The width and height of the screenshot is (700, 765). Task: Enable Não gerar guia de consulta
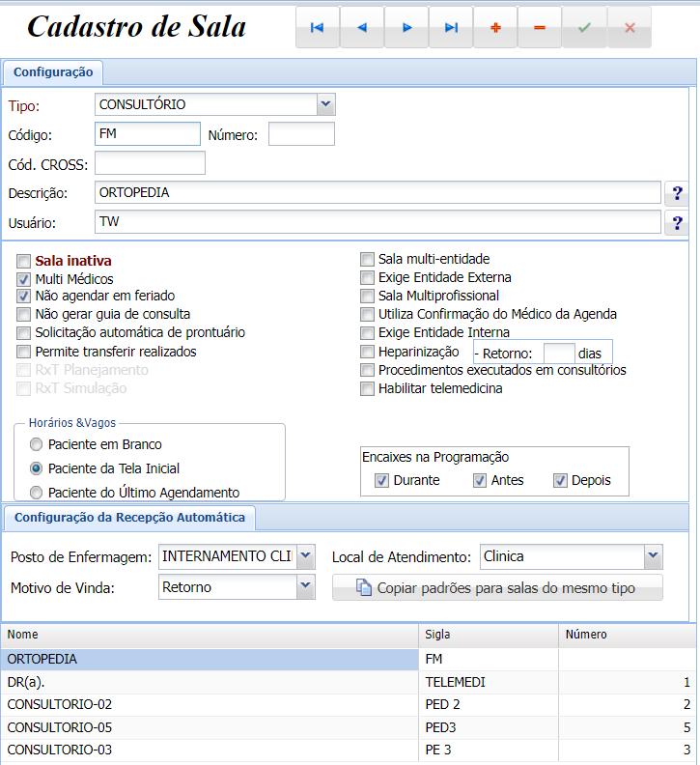(23, 314)
